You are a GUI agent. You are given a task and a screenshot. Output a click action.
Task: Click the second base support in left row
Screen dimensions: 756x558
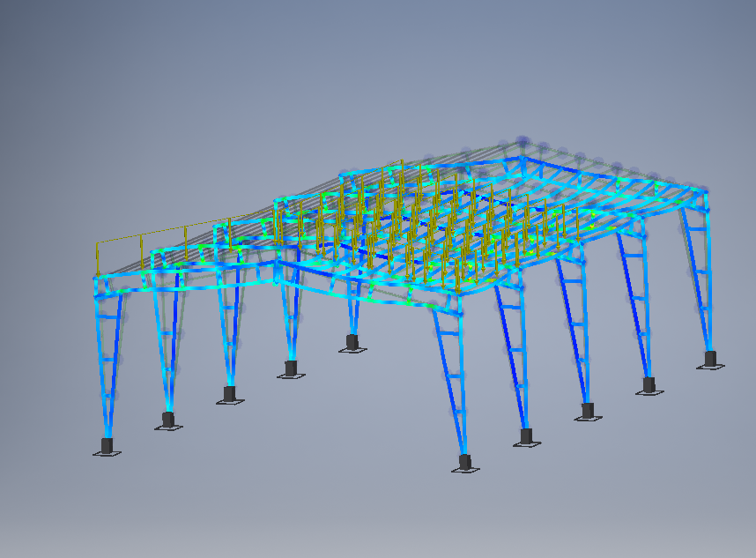tap(168, 420)
